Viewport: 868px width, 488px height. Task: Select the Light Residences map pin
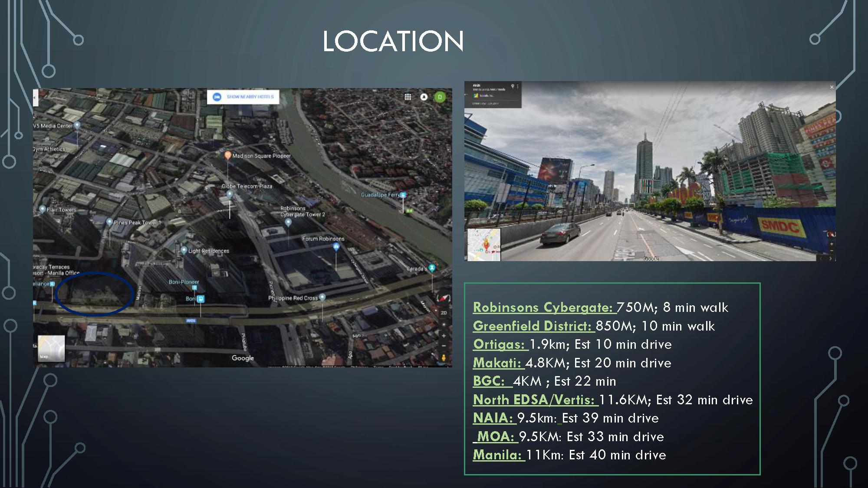(x=184, y=250)
